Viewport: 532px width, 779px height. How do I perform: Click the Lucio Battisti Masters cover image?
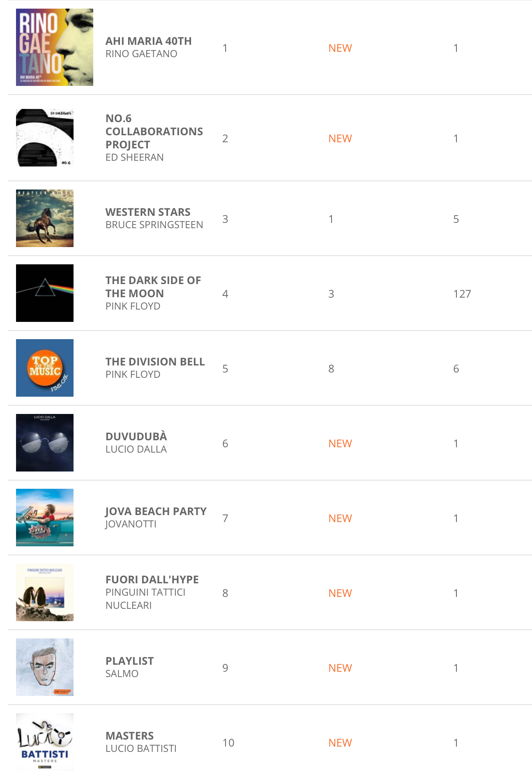(x=45, y=742)
